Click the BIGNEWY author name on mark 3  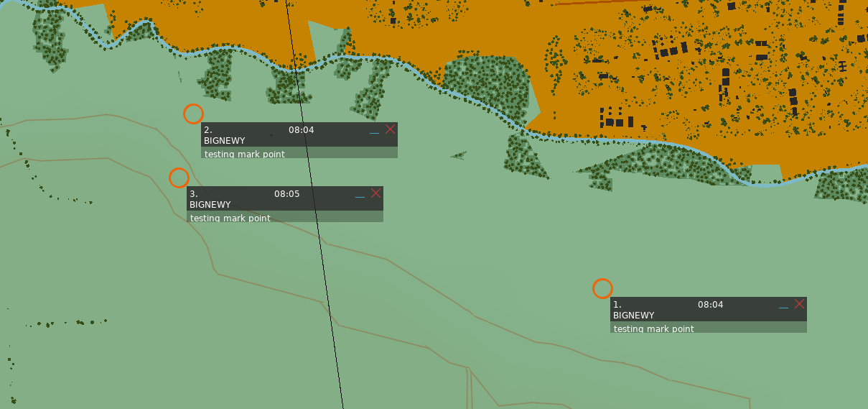click(210, 205)
